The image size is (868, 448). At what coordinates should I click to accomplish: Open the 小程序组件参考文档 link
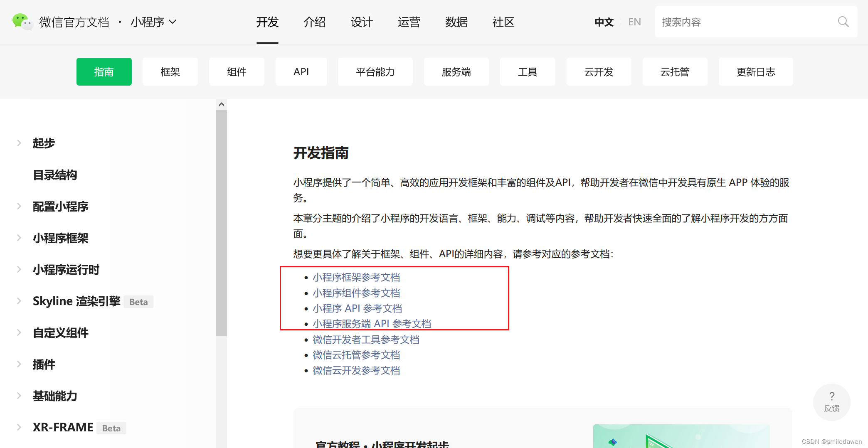pos(356,293)
